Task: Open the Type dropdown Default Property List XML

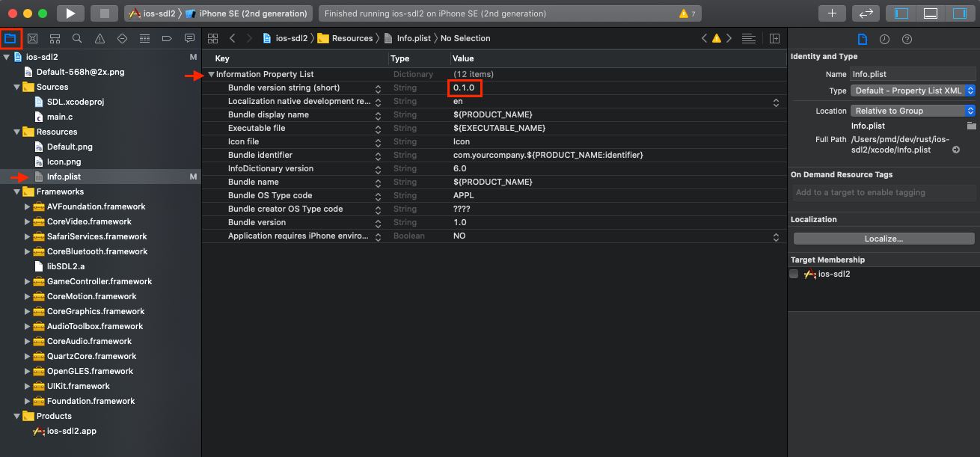Action: tap(913, 91)
